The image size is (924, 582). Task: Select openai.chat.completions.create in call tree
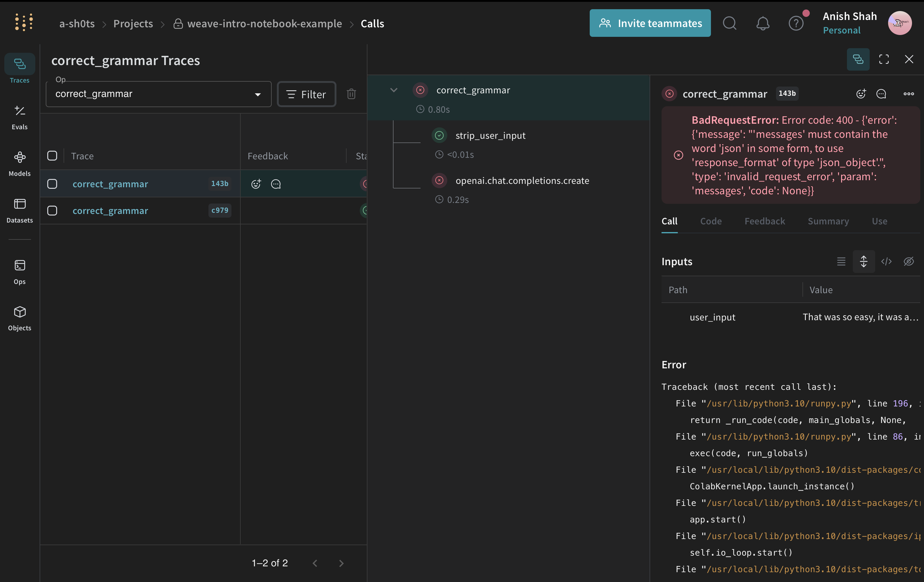pyautogui.click(x=522, y=180)
